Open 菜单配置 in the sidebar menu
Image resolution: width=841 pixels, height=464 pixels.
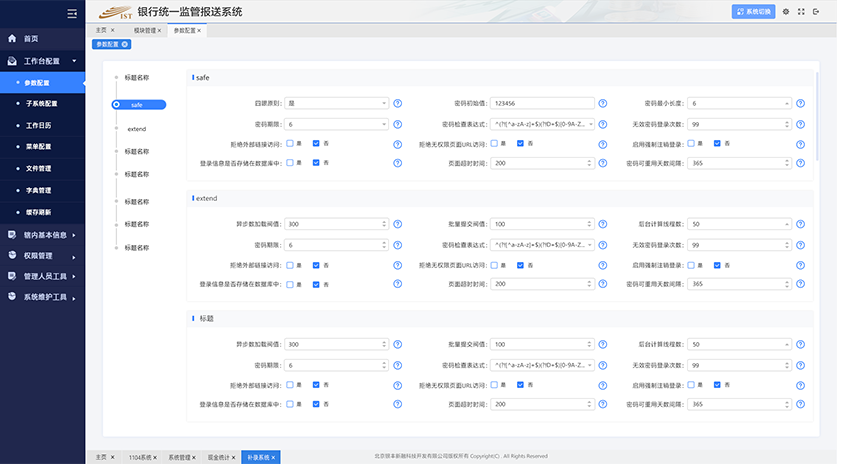click(x=38, y=146)
